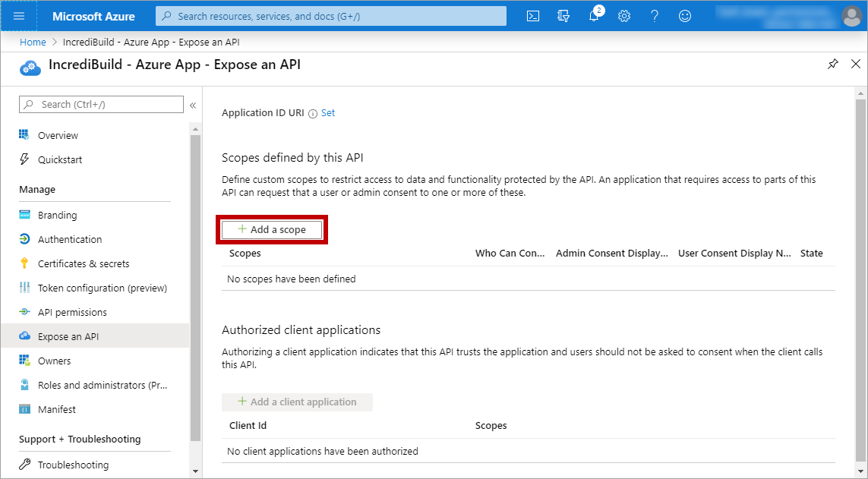Click sidebar scrollbar down arrow
Screen dimensions: 868x479
click(195, 472)
